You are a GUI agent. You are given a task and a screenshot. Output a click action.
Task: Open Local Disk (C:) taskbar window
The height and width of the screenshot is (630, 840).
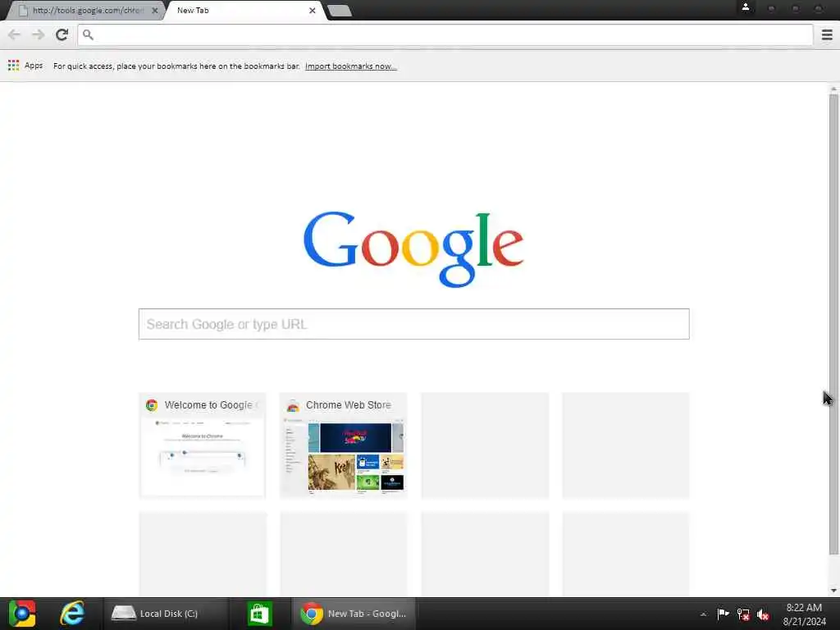166,614
